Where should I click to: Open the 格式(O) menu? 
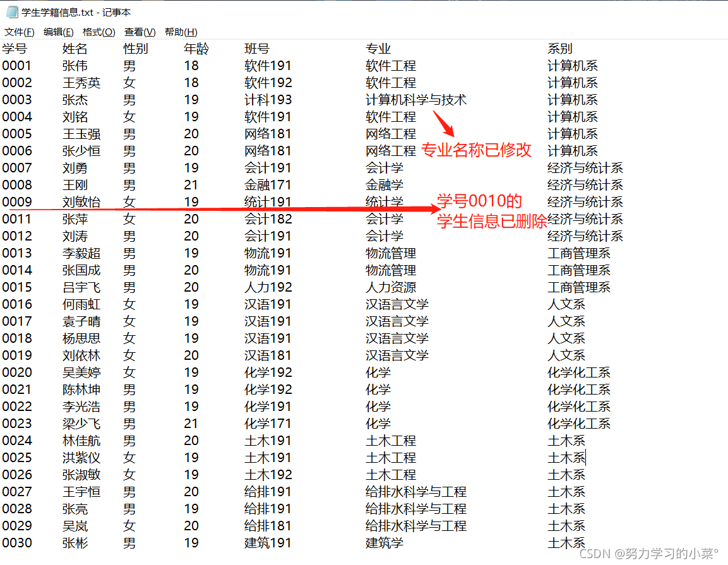click(x=99, y=32)
